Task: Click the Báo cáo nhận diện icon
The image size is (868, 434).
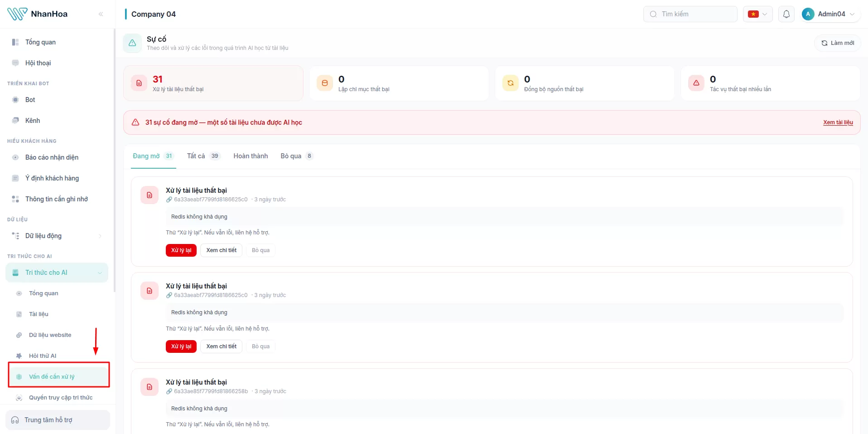Action: coord(15,157)
